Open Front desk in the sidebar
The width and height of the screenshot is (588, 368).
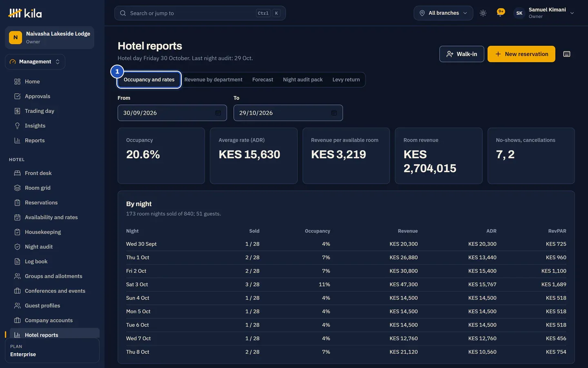[55, 173]
